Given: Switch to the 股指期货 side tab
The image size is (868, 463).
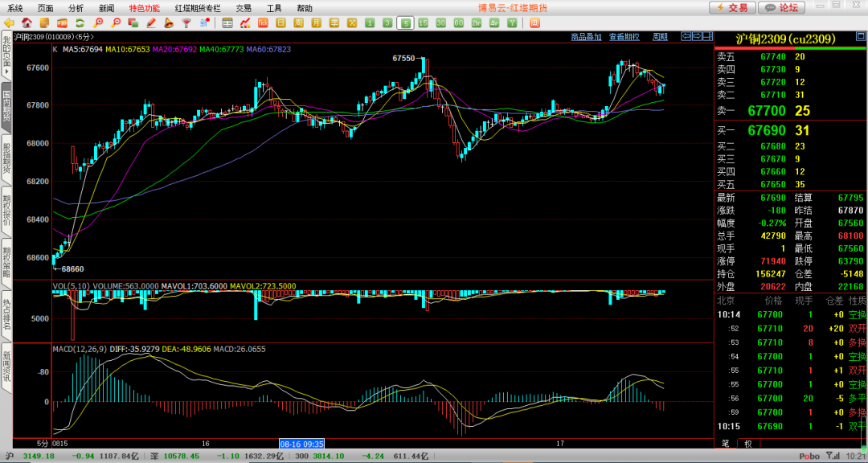Looking at the screenshot, I should pos(6,159).
